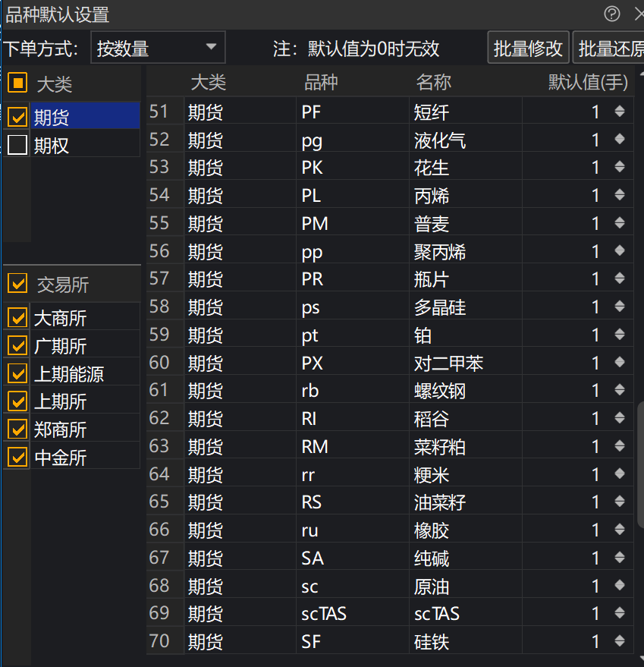Viewport: 644px width, 667px height.
Task: Click the vertical scrollbar thumb
Action: tap(640, 463)
